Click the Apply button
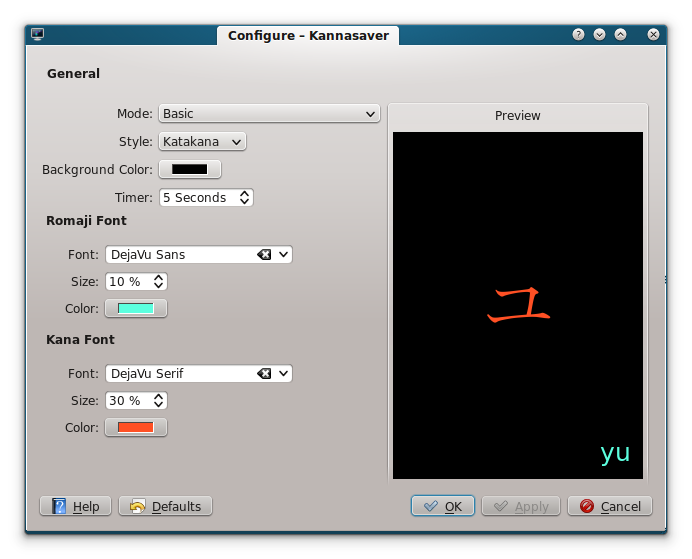Viewport: 692px width, 559px height. [x=521, y=506]
